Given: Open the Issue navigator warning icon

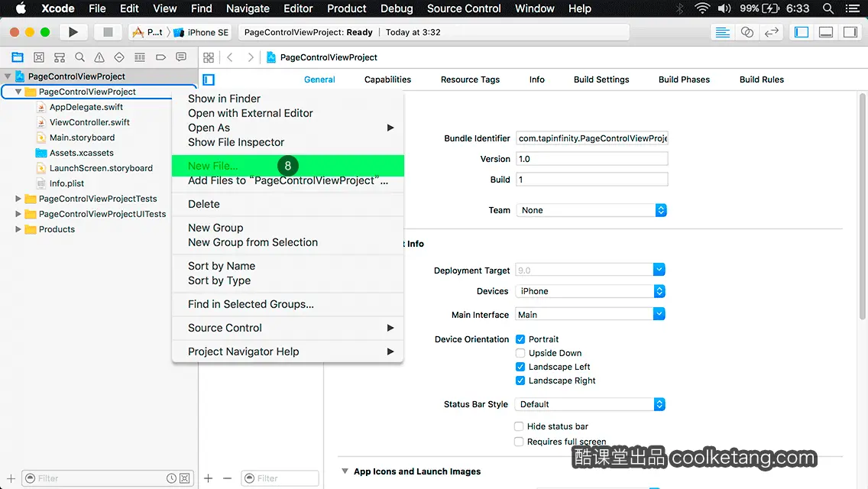Looking at the screenshot, I should click(x=99, y=57).
